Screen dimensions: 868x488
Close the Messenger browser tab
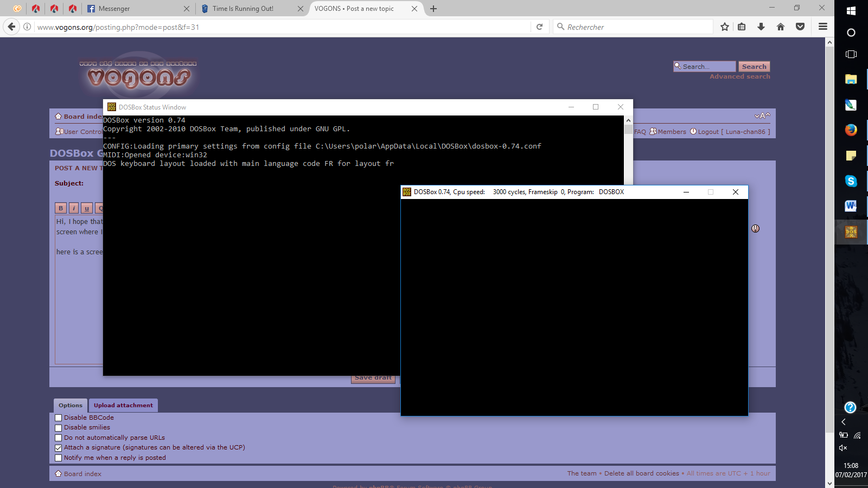[x=187, y=9]
